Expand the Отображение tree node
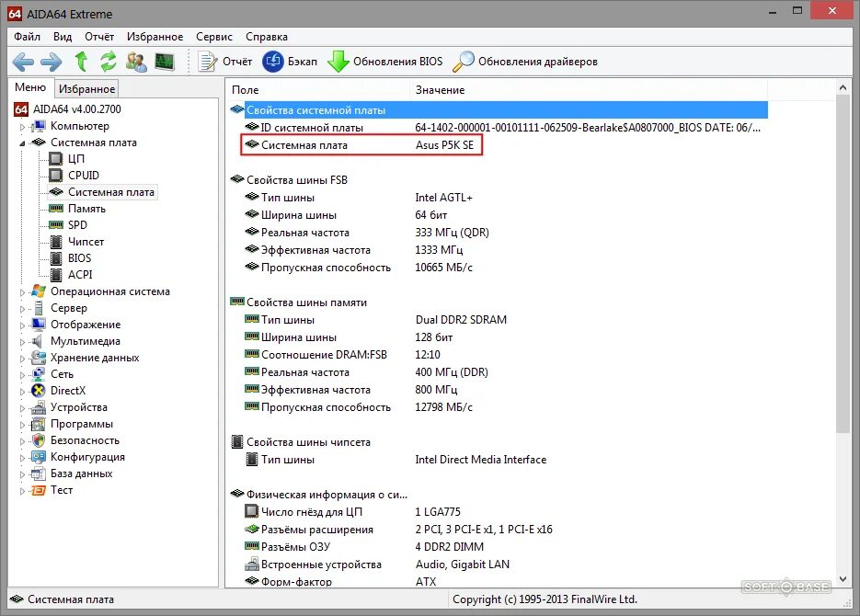The image size is (860, 616). click(22, 325)
